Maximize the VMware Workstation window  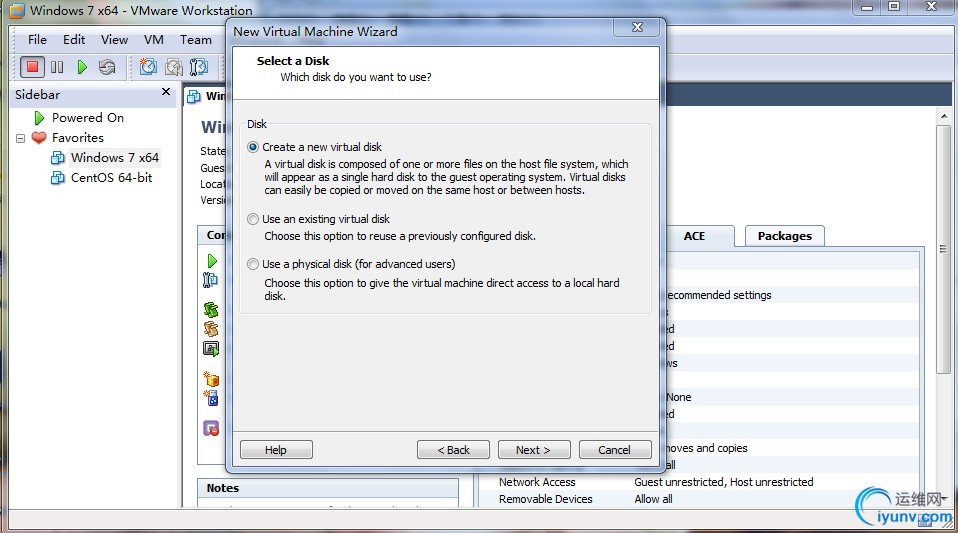click(894, 7)
